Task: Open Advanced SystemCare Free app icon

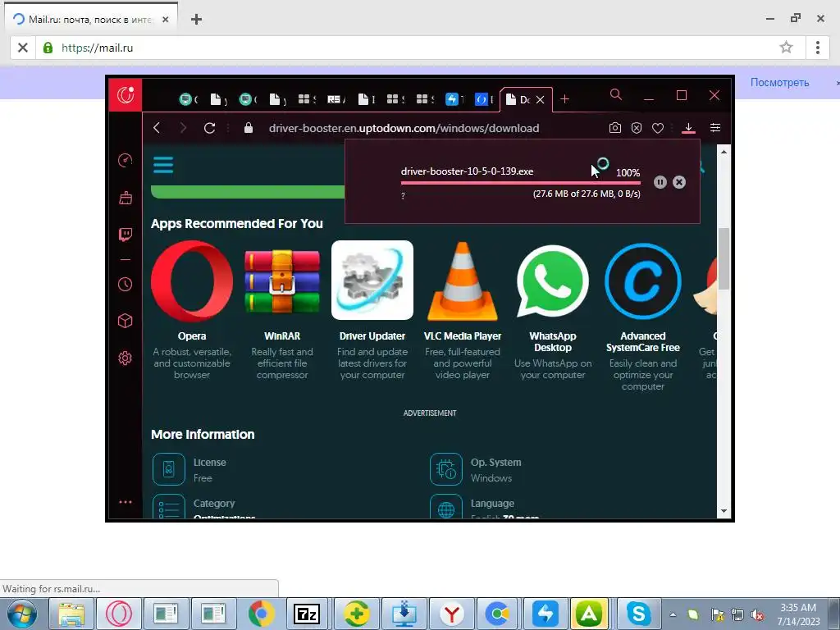Action: click(x=643, y=281)
